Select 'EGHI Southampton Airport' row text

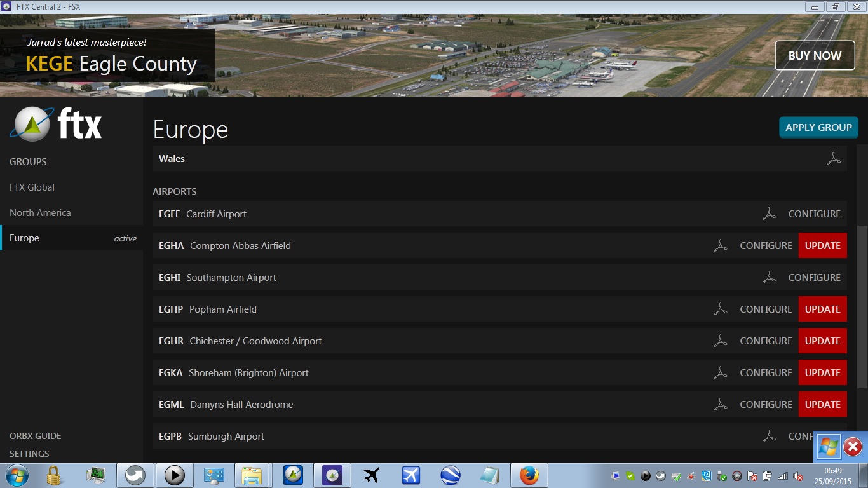click(217, 278)
